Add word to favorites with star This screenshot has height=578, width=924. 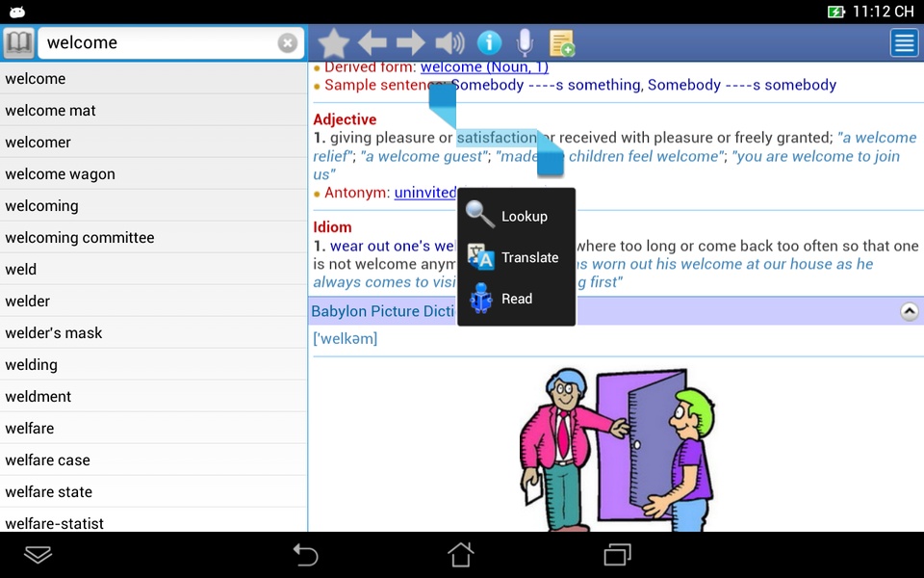(x=334, y=43)
